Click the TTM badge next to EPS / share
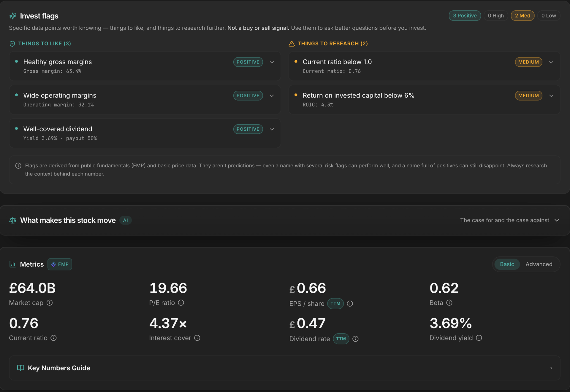The image size is (570, 392). tap(335, 304)
